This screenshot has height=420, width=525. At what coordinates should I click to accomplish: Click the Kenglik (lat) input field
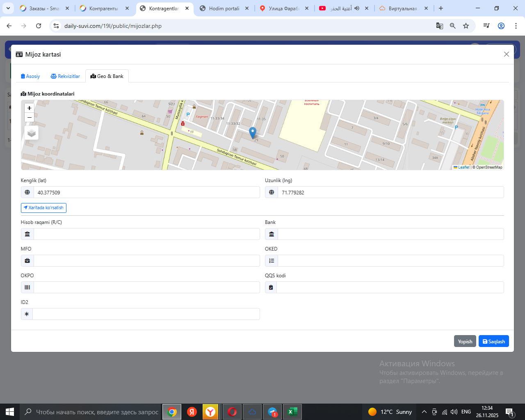[x=147, y=192]
